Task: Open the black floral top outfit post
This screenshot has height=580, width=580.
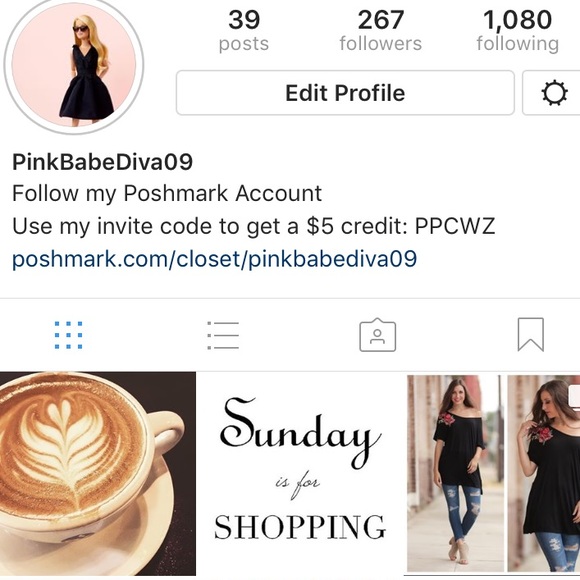Action: tap(493, 474)
